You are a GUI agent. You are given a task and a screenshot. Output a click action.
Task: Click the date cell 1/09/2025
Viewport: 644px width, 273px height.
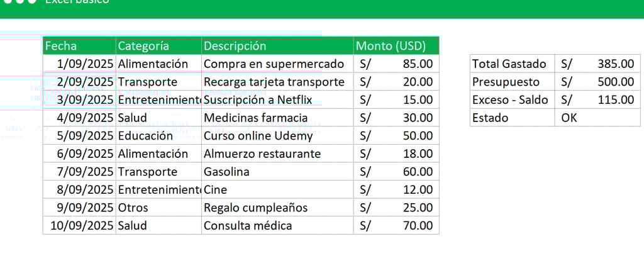click(79, 64)
